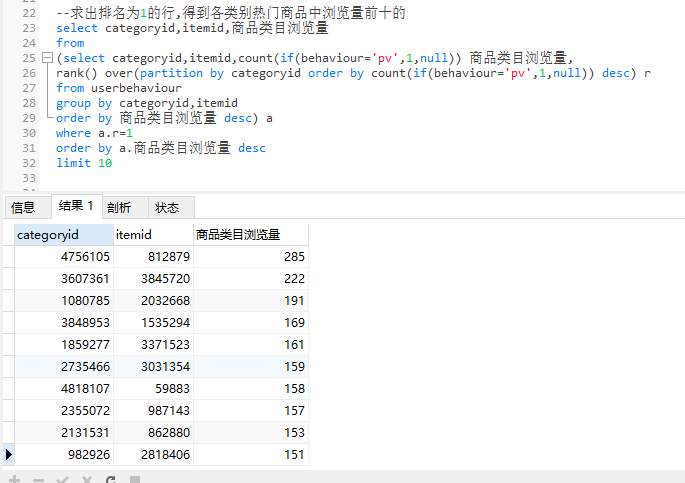The image size is (685, 483).
Task: Select cell with itemid 862880
Action: (x=153, y=433)
